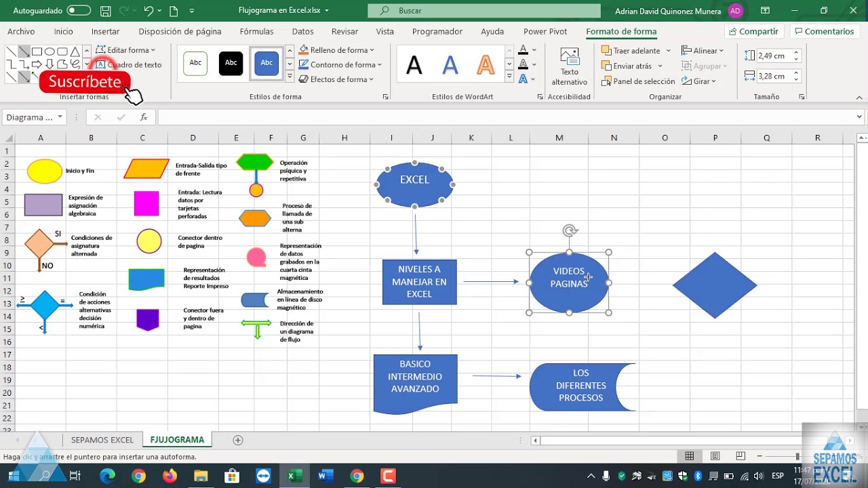Open Firefox from taskbar

click(x=170, y=476)
